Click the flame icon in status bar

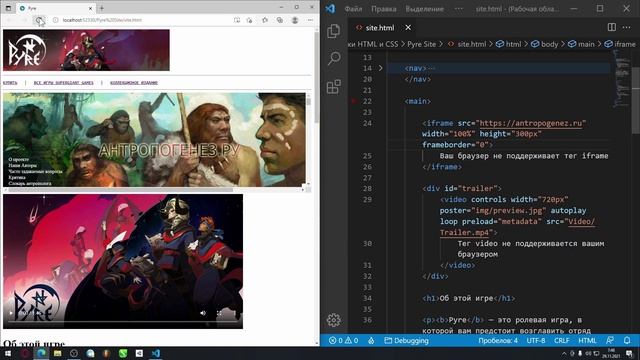[x=371, y=340]
